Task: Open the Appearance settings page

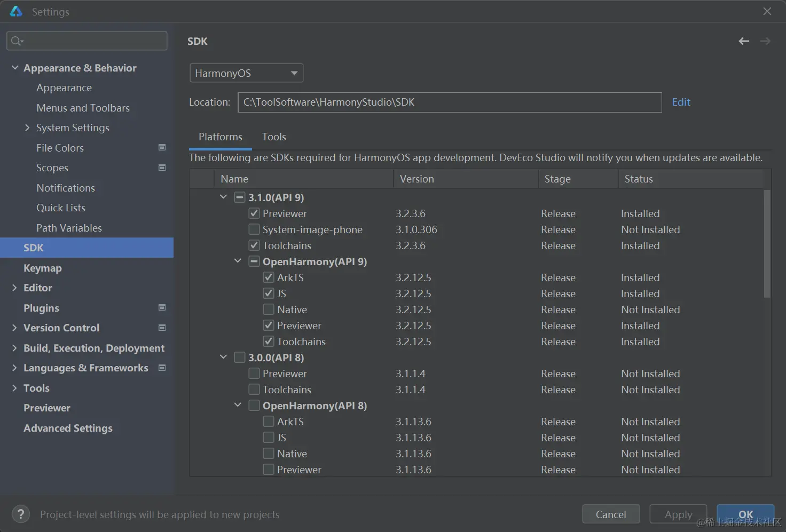Action: pyautogui.click(x=64, y=88)
